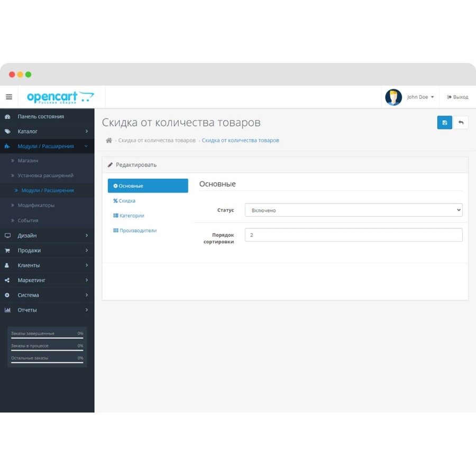The width and height of the screenshot is (476, 476).
Task: Select the Основные tab
Action: point(148,186)
